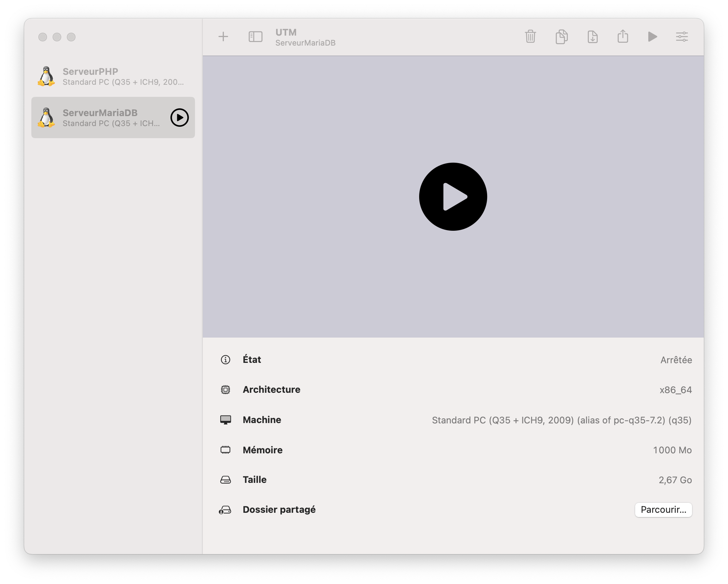Click the window close button
The image size is (728, 584).
pos(43,37)
